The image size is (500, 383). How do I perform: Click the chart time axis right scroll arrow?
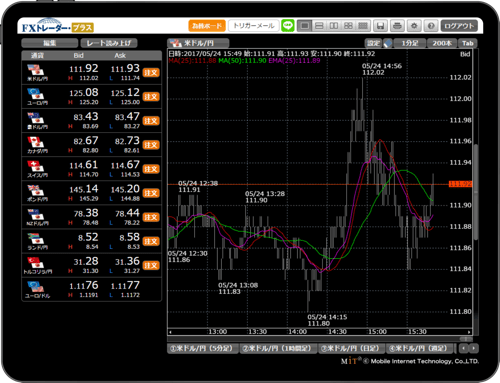[x=469, y=332]
